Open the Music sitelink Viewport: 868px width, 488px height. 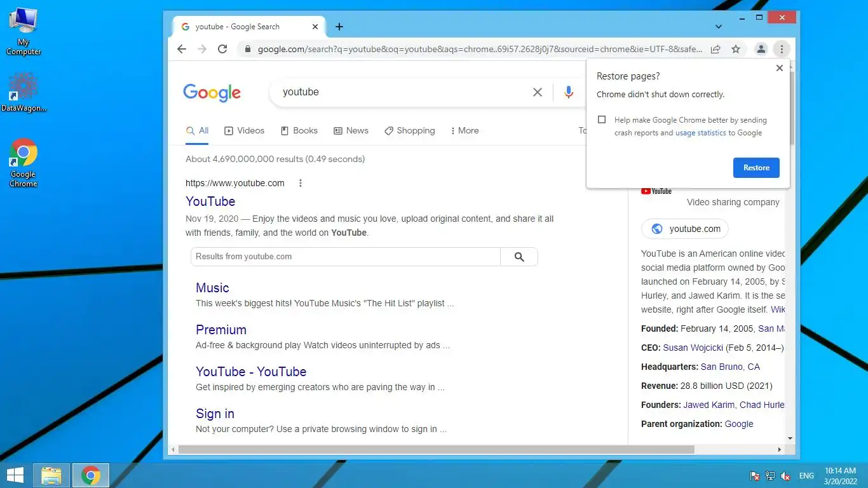pyautogui.click(x=212, y=288)
